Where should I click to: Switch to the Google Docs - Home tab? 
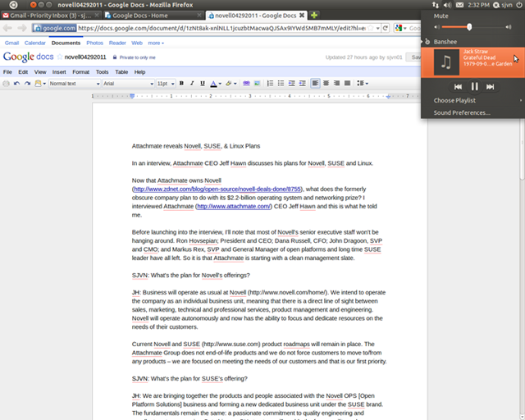[153, 16]
